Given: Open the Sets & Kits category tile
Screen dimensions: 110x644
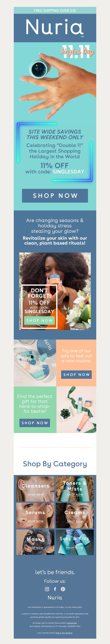Looking at the screenshot, I should pyautogui.click(x=75, y=542).
